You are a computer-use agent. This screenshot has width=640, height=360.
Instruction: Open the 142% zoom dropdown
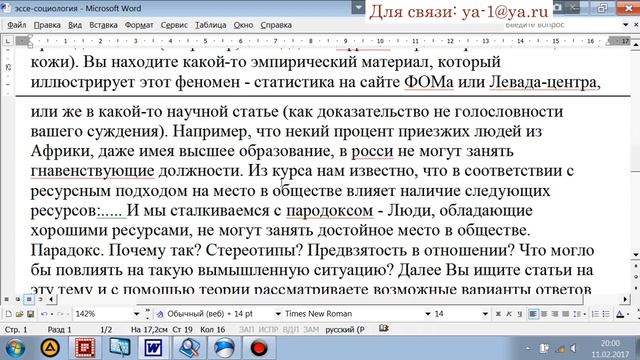(x=137, y=314)
